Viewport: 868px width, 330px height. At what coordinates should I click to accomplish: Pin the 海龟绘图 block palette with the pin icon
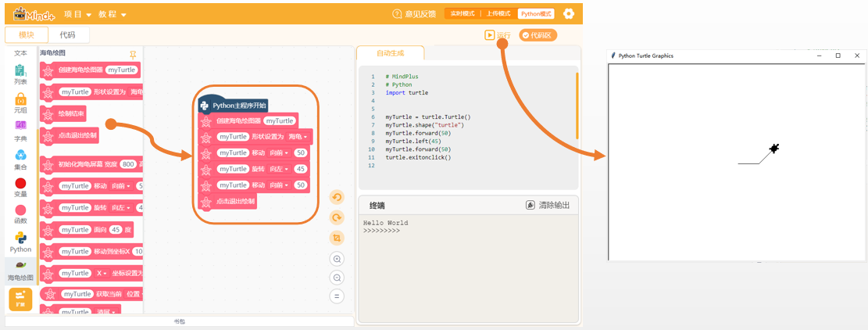click(133, 54)
